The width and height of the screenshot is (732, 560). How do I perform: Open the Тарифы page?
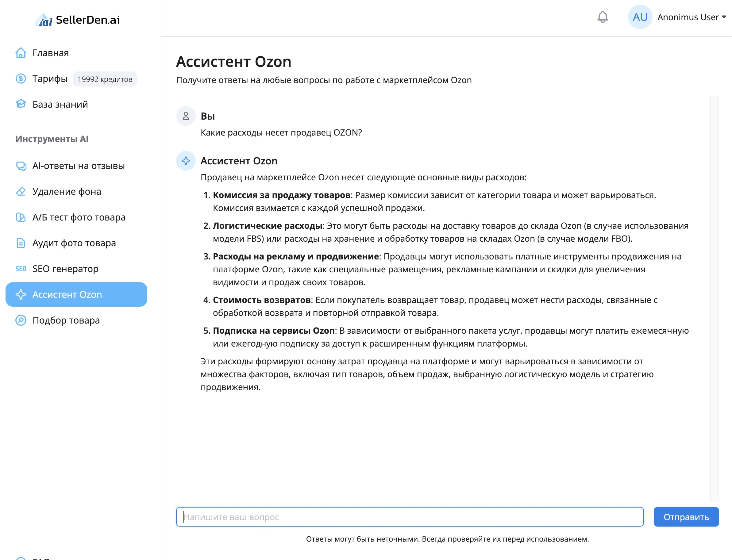(50, 79)
